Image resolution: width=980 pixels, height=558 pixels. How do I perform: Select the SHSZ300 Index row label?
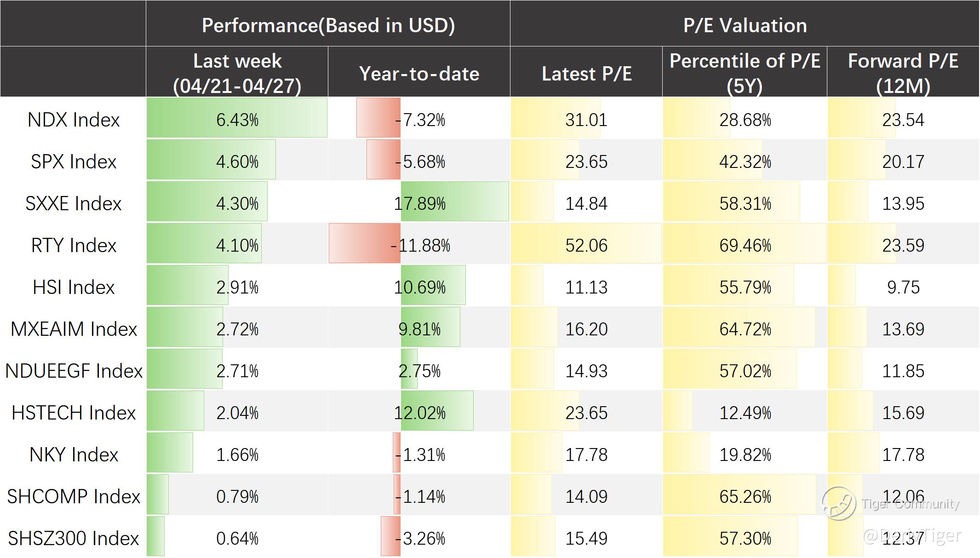[x=74, y=538]
